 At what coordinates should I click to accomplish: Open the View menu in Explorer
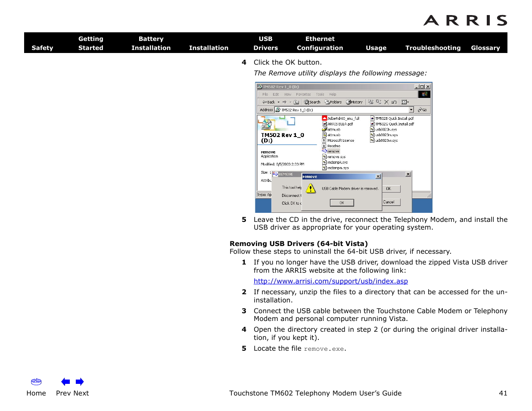click(x=287, y=94)
